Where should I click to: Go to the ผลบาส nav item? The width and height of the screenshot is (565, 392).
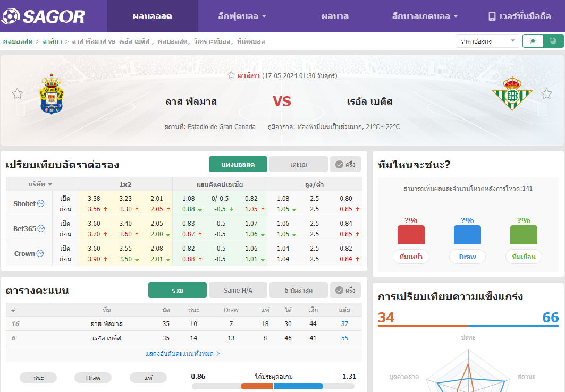tap(335, 16)
